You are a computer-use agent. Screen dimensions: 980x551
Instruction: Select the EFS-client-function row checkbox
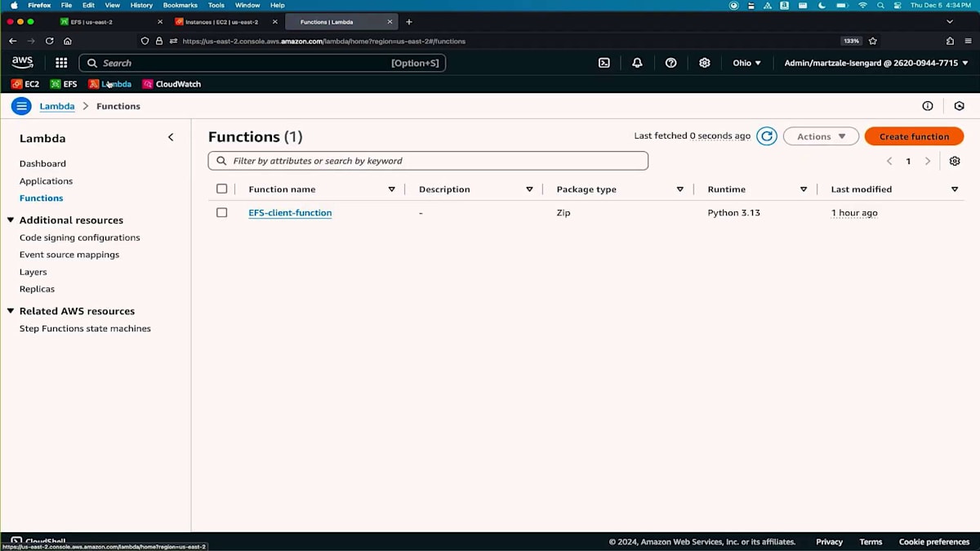[222, 212]
